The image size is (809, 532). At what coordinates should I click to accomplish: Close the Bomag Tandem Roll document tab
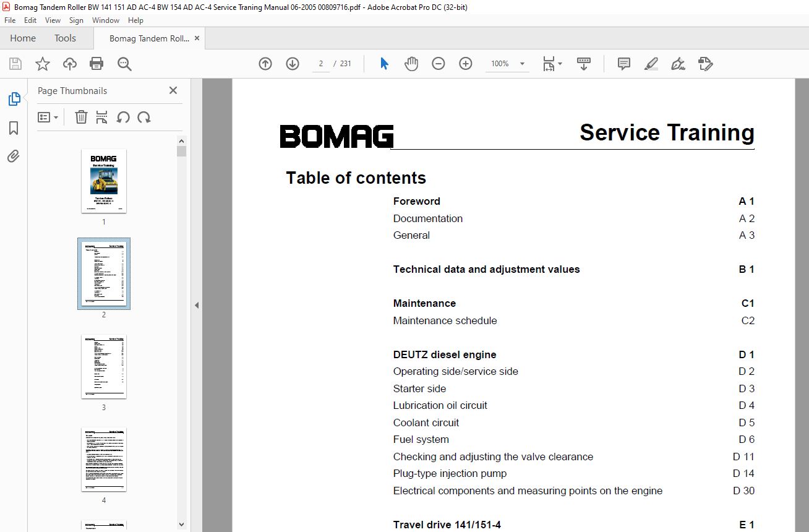point(197,38)
